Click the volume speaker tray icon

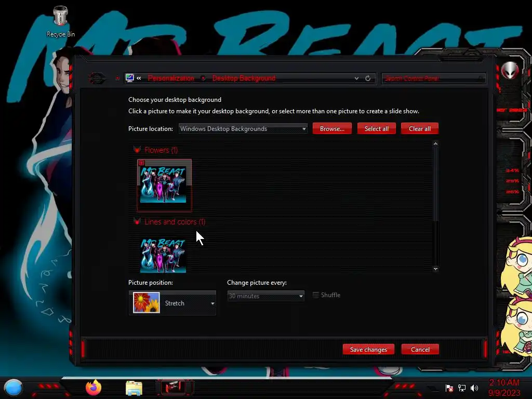coord(474,388)
